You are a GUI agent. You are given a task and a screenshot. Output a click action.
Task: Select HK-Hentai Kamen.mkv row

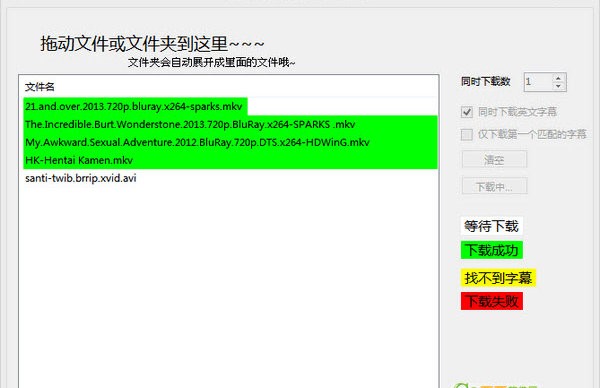pyautogui.click(x=230, y=160)
